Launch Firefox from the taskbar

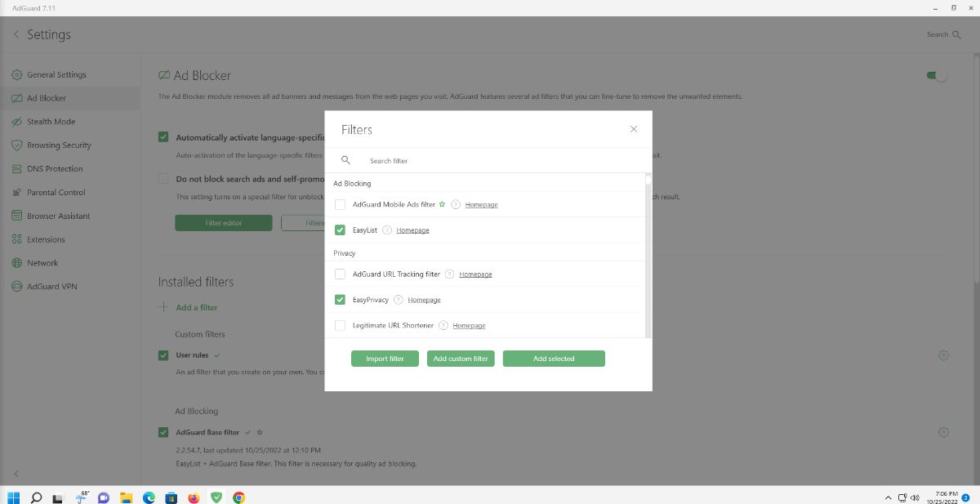point(194,497)
